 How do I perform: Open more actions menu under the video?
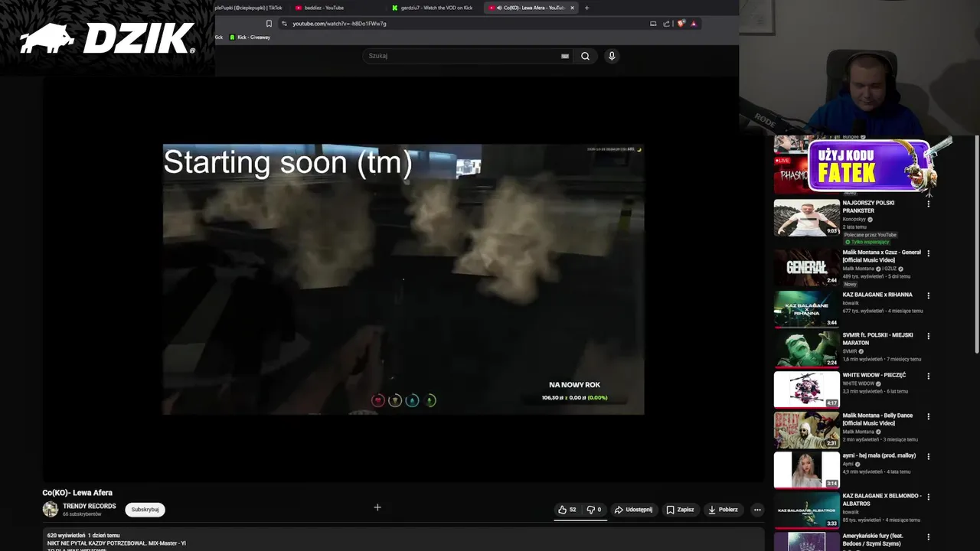click(x=757, y=510)
